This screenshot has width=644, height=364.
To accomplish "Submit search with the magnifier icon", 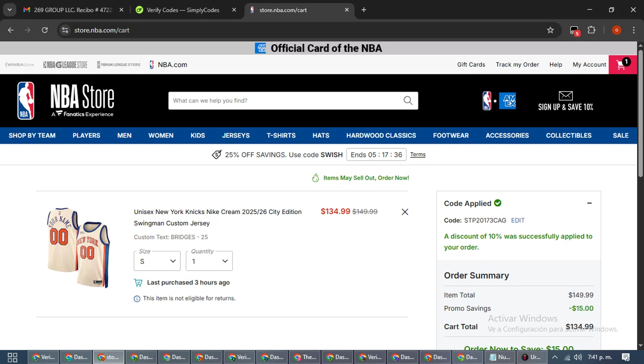I will (408, 101).
